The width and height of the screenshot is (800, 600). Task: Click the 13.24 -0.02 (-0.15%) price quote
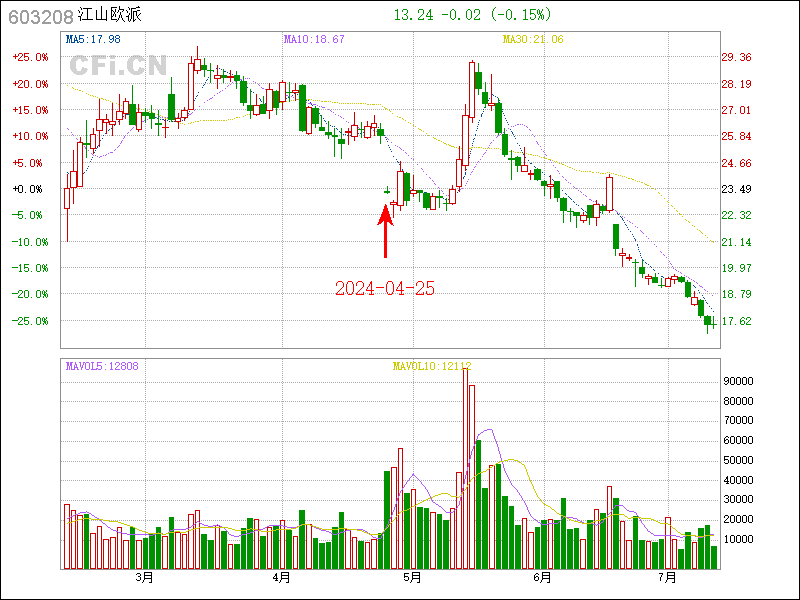pos(472,15)
